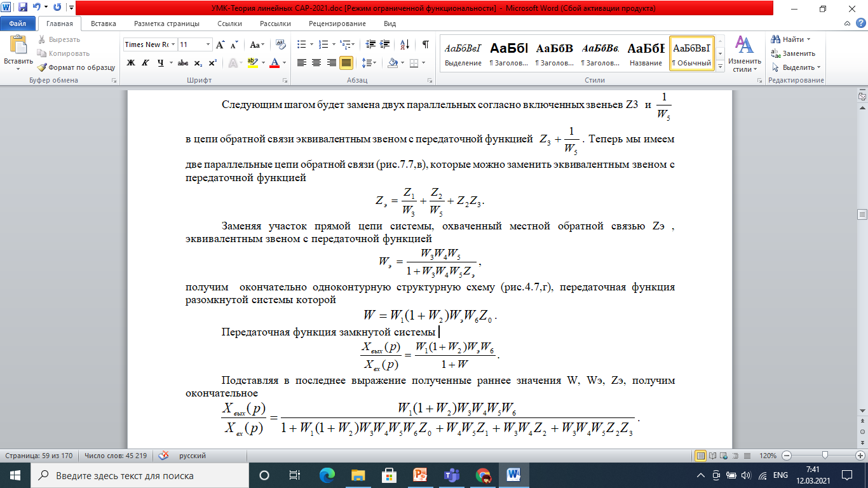Click the Shrink Font icon
This screenshot has height=488, width=868.
234,44
